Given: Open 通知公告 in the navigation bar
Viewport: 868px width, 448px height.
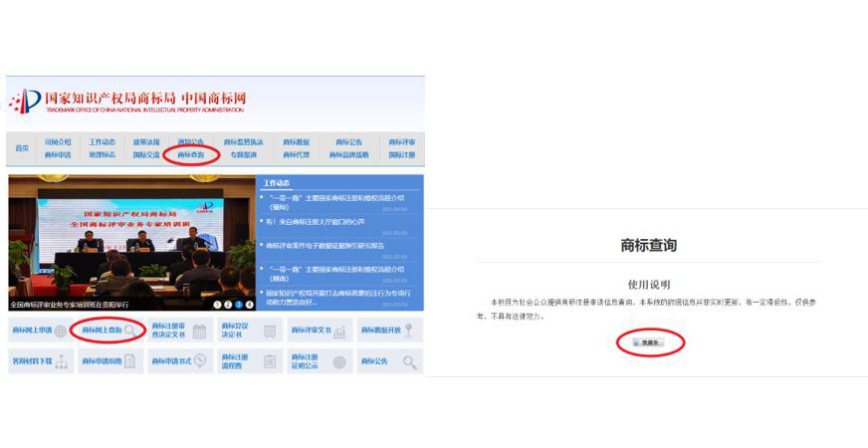Looking at the screenshot, I should 190,142.
